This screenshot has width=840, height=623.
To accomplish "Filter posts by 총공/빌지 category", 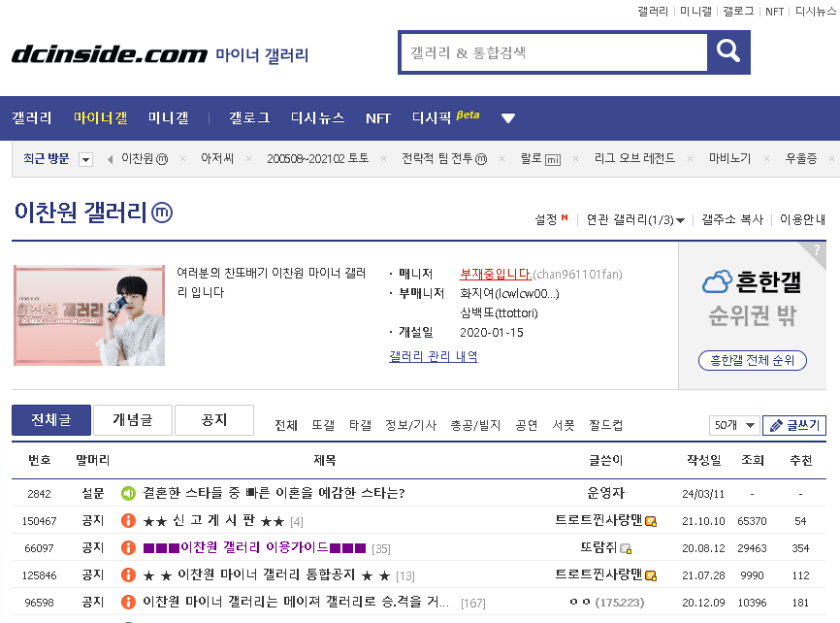I will [x=475, y=426].
